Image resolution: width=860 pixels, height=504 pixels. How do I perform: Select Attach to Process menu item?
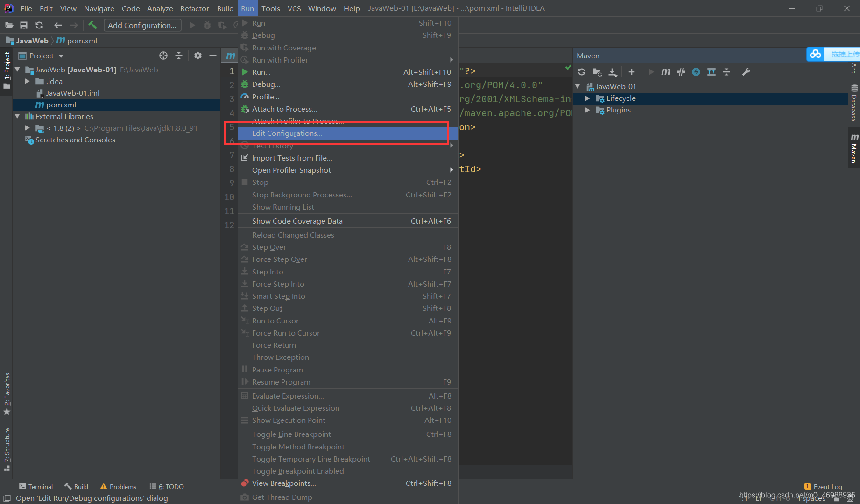(x=348, y=109)
